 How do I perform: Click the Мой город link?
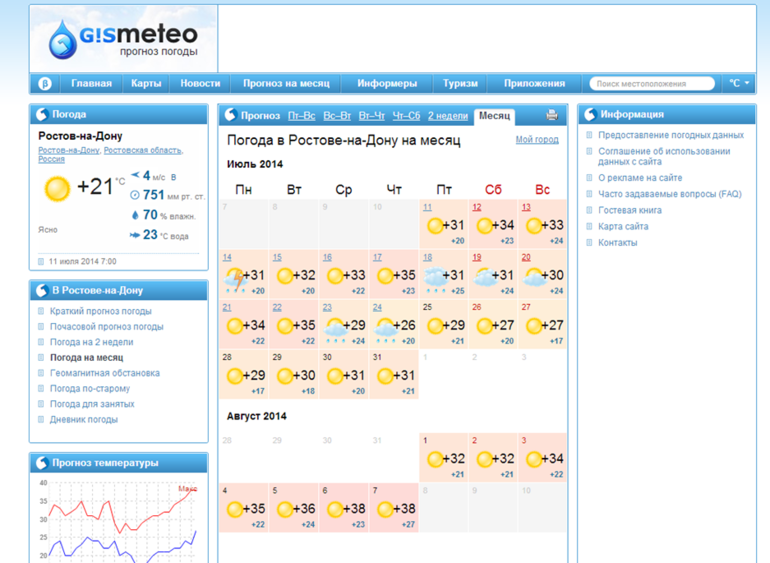[537, 140]
